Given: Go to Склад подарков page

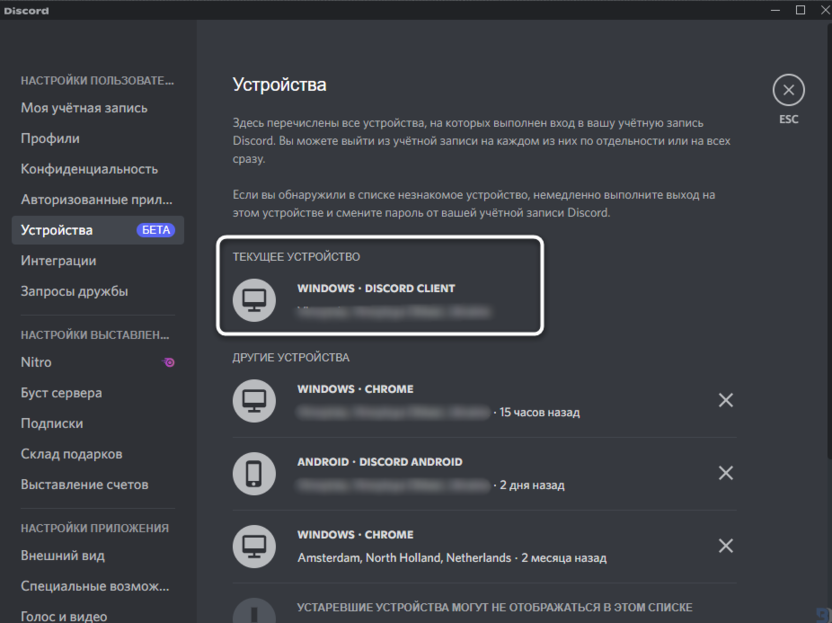Looking at the screenshot, I should click(71, 454).
